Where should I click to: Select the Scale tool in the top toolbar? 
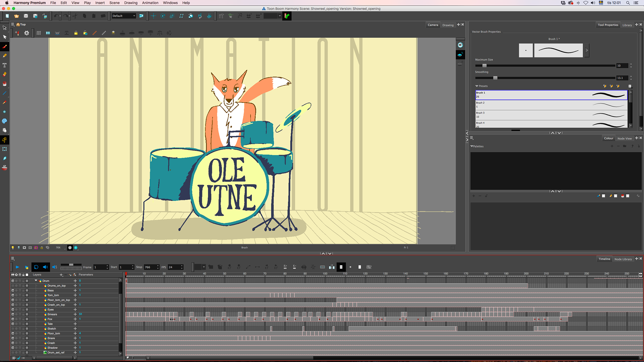[172, 16]
